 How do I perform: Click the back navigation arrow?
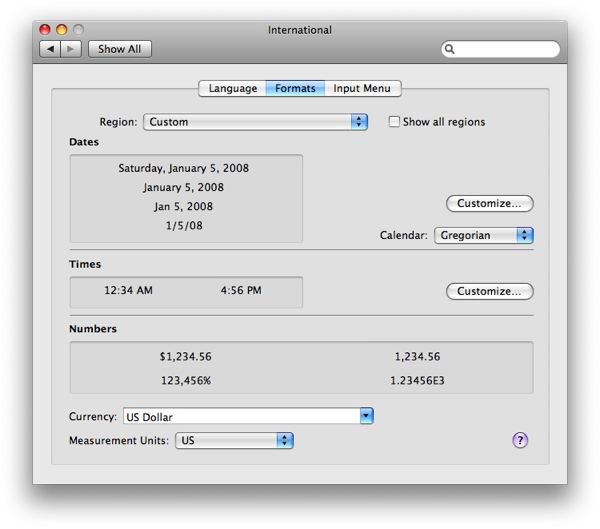click(x=50, y=49)
